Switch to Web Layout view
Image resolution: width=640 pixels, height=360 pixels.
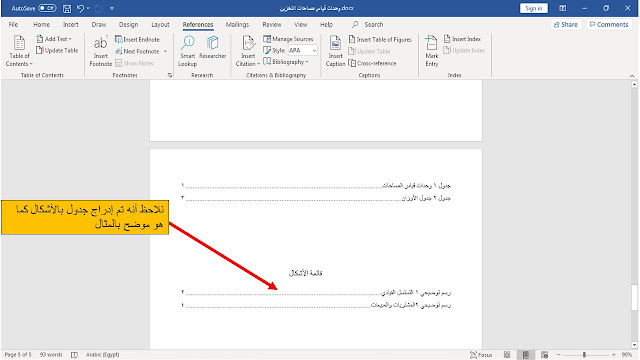pyautogui.click(x=544, y=355)
